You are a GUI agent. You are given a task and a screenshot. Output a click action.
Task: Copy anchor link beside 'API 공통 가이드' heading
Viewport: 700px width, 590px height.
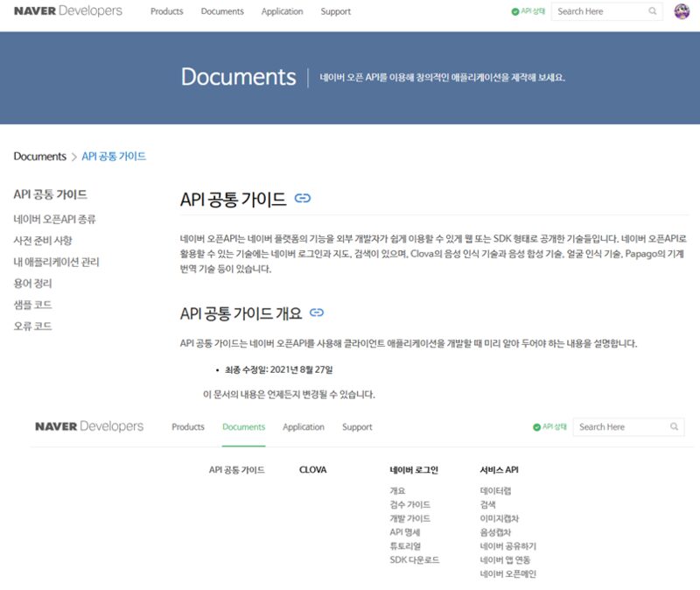pos(303,198)
